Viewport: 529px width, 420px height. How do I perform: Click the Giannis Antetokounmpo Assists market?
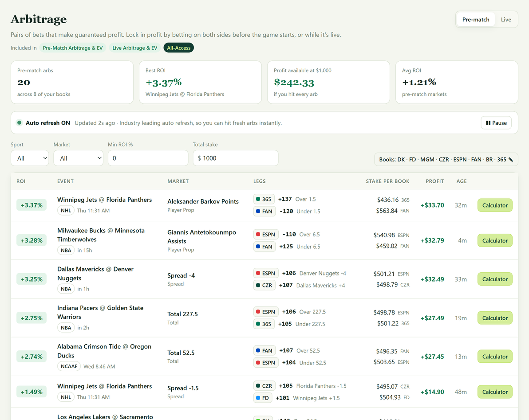tap(202, 237)
